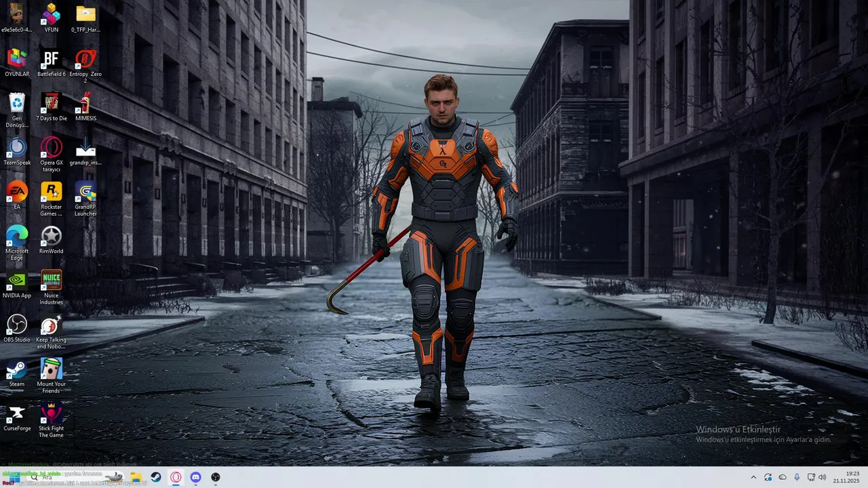The height and width of the screenshot is (488, 868).
Task: Select the CurseForge desktop icon
Action: pyautogui.click(x=17, y=417)
